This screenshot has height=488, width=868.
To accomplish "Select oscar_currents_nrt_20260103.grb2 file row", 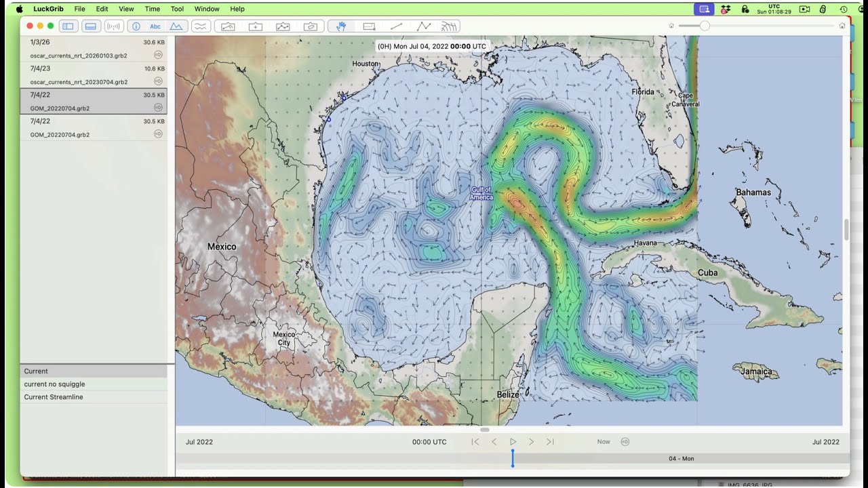I will [x=94, y=49].
